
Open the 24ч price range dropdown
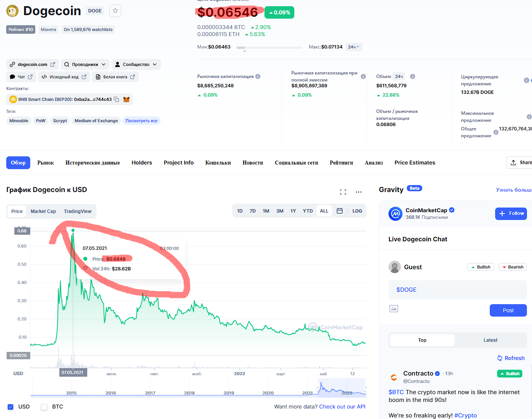coord(353,47)
